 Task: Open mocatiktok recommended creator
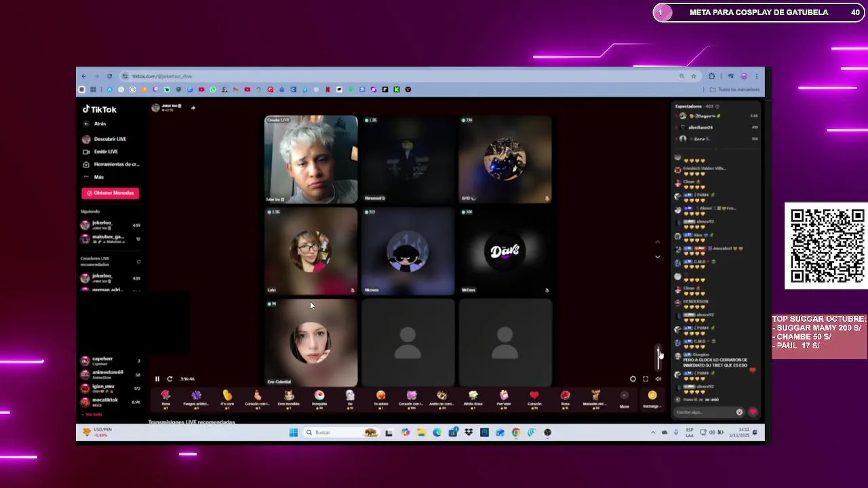pos(111,401)
